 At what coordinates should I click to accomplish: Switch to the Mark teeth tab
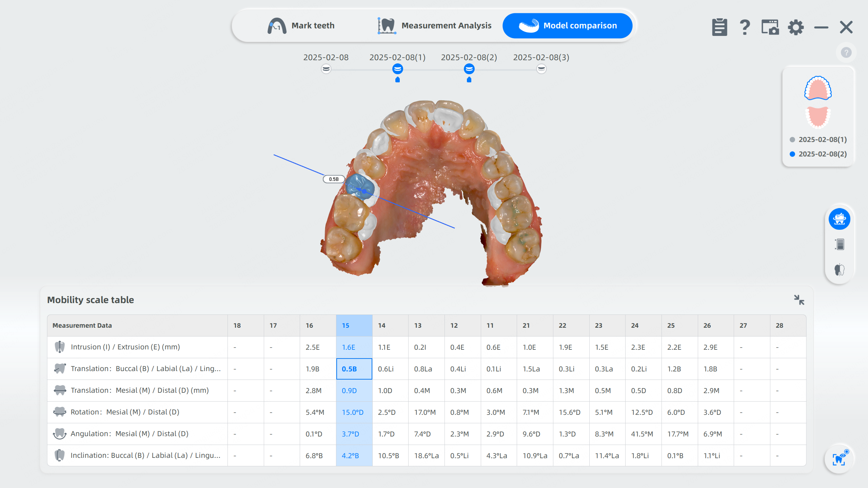301,26
